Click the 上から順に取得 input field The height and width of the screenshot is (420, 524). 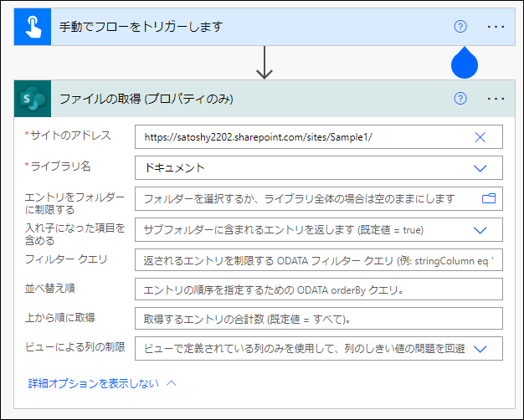tap(318, 319)
